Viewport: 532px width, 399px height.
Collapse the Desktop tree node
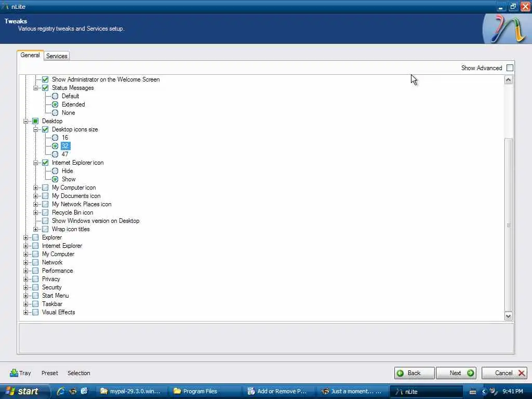click(x=26, y=121)
